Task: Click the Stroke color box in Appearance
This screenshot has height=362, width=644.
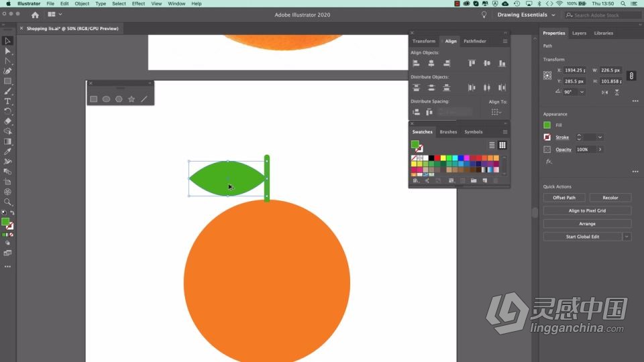Action: pos(547,137)
